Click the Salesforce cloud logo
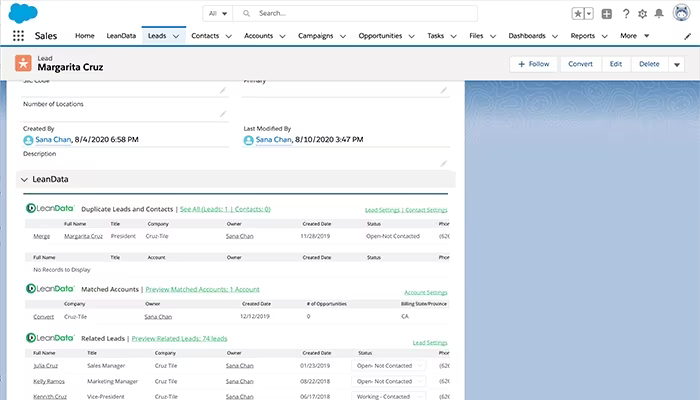This screenshot has height=400, width=700. 23,13
